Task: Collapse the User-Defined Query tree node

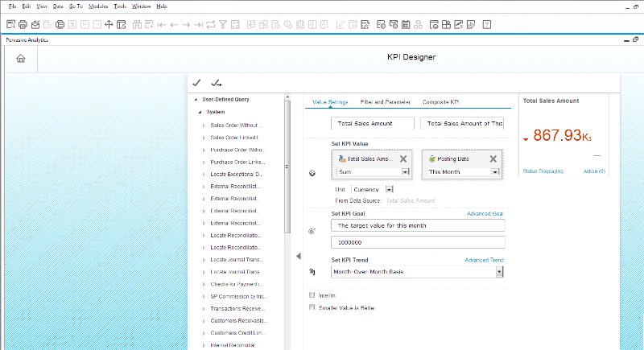Action: click(195, 100)
